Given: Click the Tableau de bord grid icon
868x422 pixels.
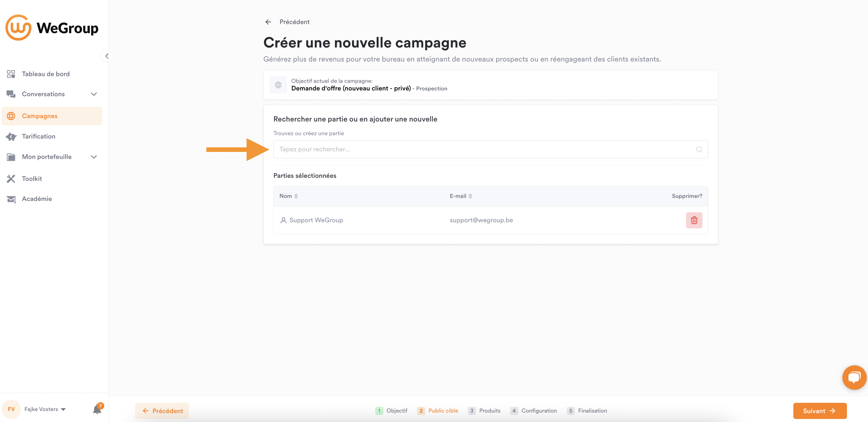Looking at the screenshot, I should tap(11, 74).
